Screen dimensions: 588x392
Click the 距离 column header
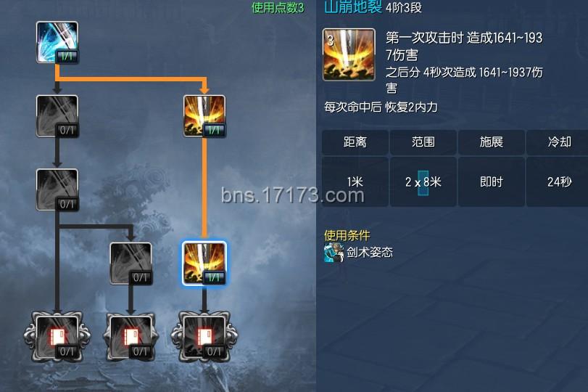[355, 142]
